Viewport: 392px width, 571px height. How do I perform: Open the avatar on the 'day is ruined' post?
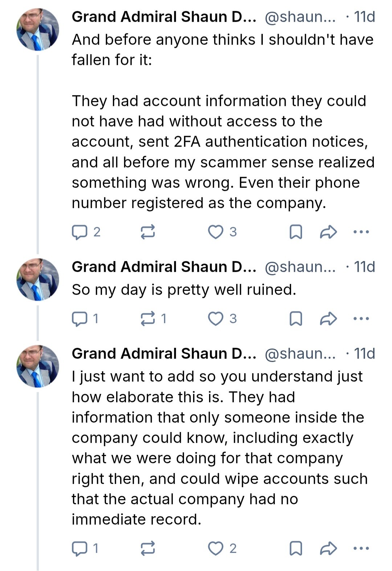coord(38,280)
